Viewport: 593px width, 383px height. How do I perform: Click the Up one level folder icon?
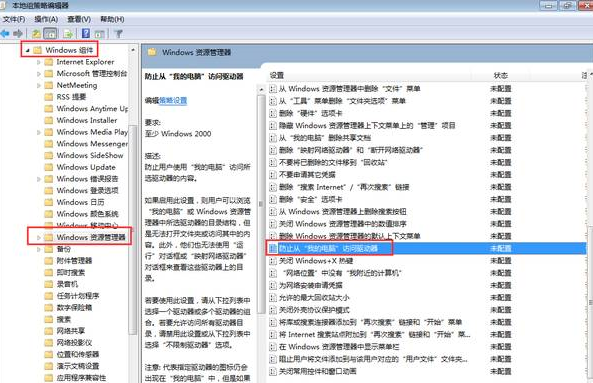click(x=36, y=34)
